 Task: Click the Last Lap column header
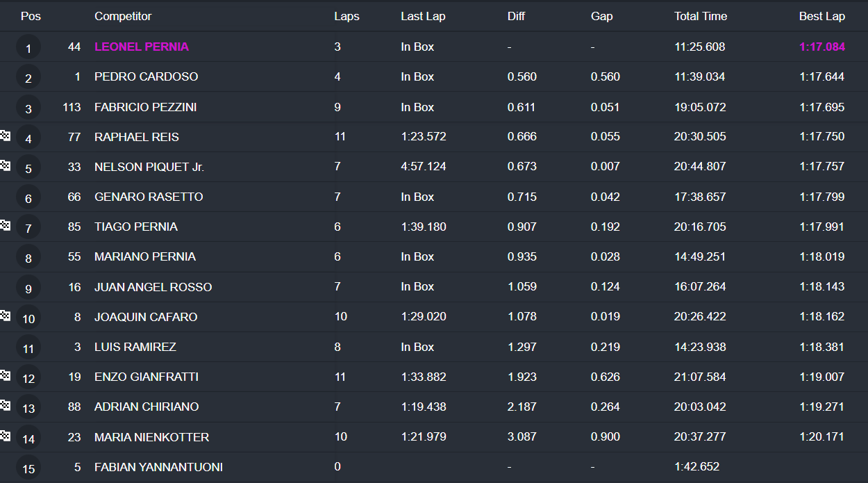(423, 16)
